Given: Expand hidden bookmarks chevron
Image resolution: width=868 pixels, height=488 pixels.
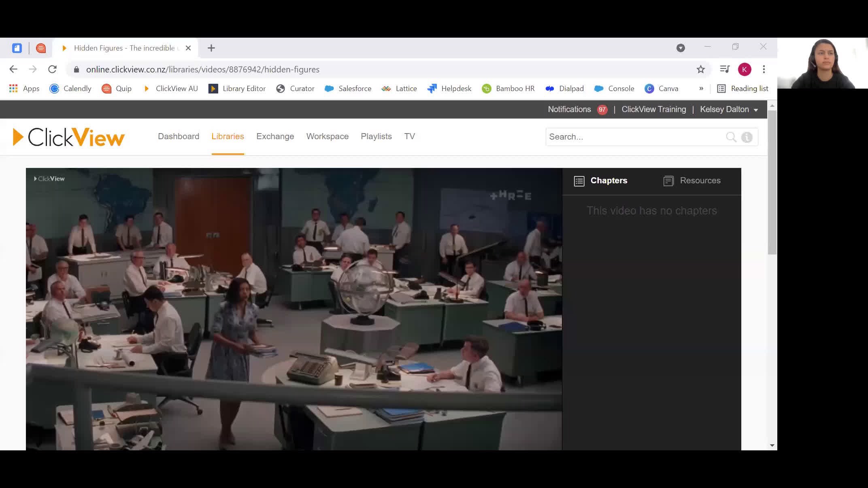Looking at the screenshot, I should [x=701, y=89].
